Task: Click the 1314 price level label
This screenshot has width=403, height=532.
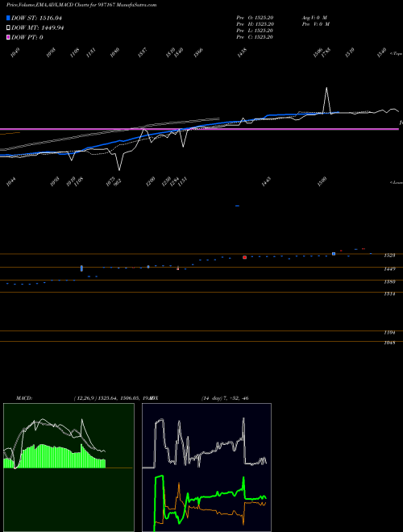Action: [389, 294]
